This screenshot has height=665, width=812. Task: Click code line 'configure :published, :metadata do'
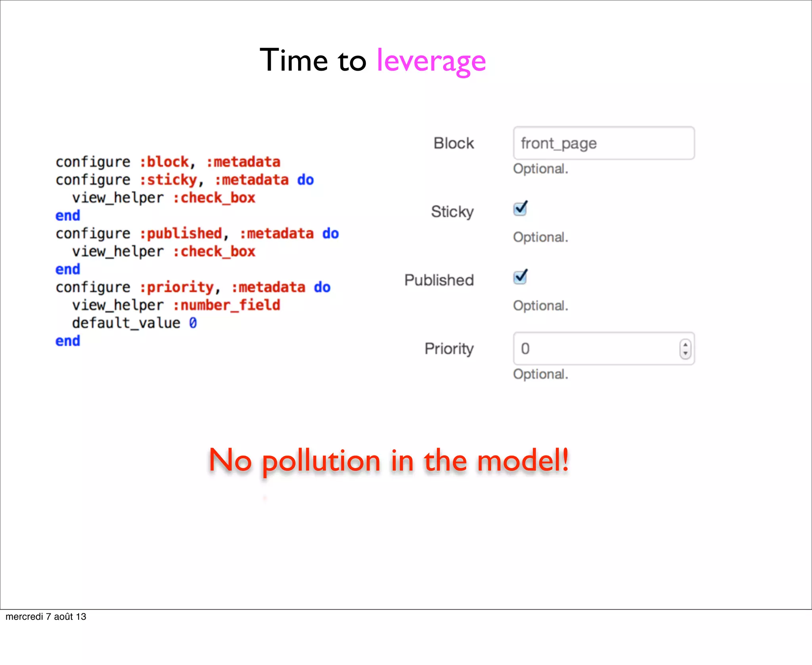[197, 234]
